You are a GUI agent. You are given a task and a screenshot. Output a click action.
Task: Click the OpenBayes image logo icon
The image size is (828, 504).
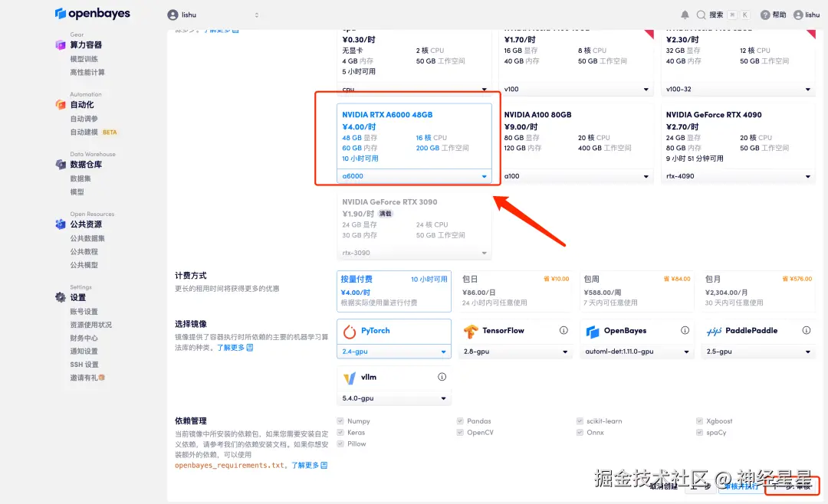[x=593, y=331]
